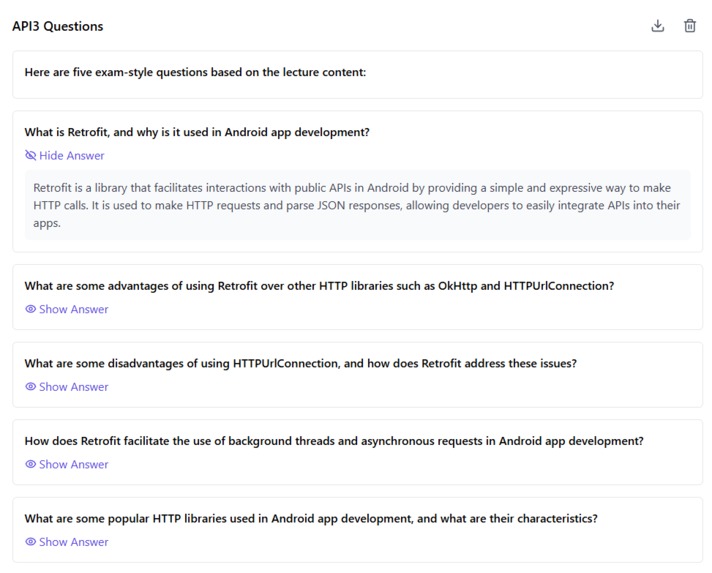
Task: Click the expanded Retrofit answer text box
Action: pyautogui.click(x=357, y=205)
